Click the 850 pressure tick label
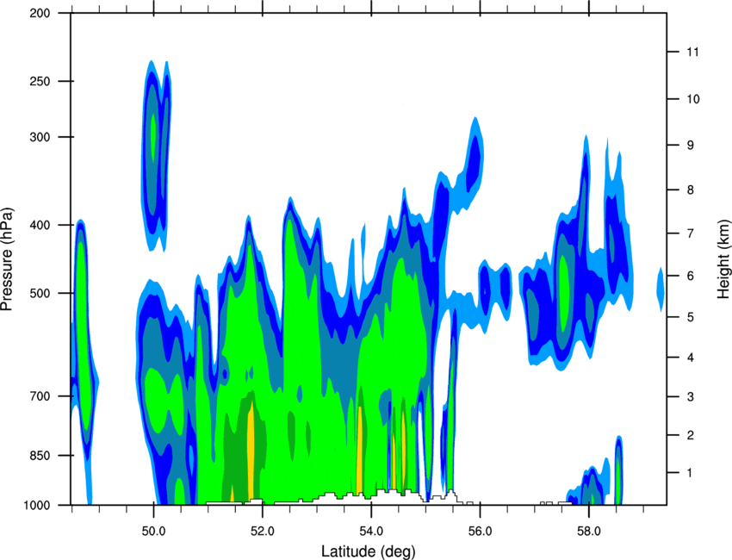The image size is (732, 560). tap(40, 456)
